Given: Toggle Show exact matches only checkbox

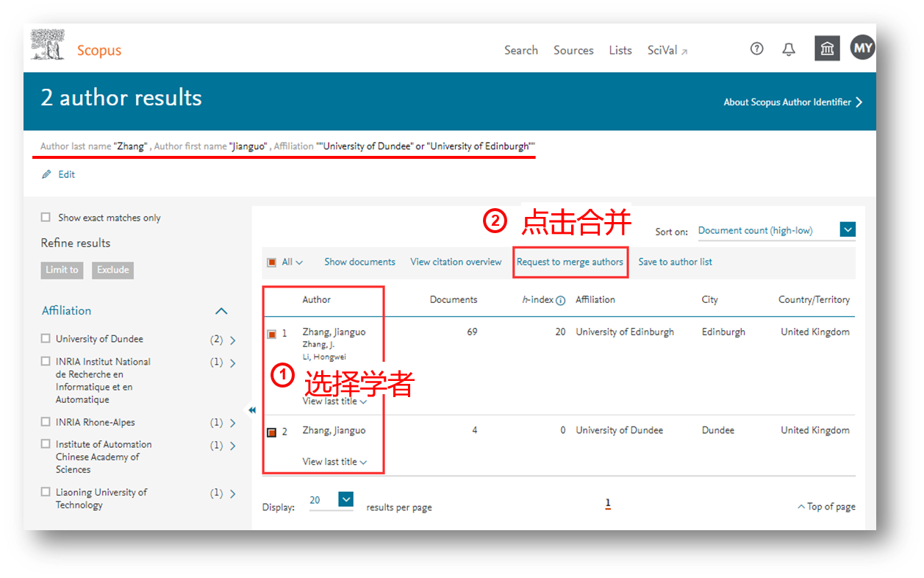Looking at the screenshot, I should coord(46,218).
